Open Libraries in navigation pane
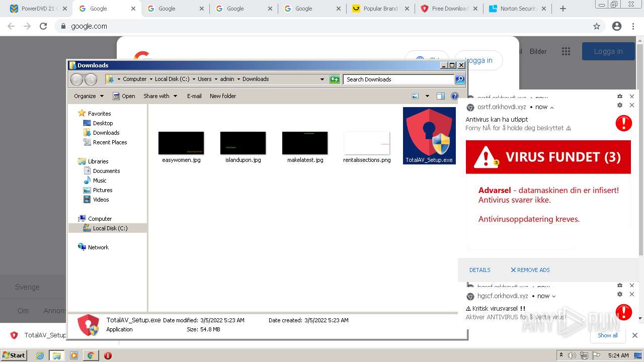This screenshot has height=362, width=644. click(x=98, y=161)
